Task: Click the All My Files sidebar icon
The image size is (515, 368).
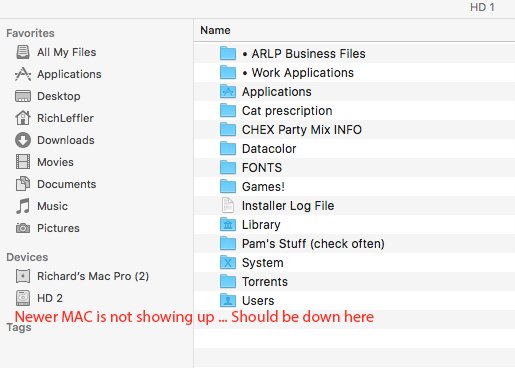Action: click(x=23, y=52)
